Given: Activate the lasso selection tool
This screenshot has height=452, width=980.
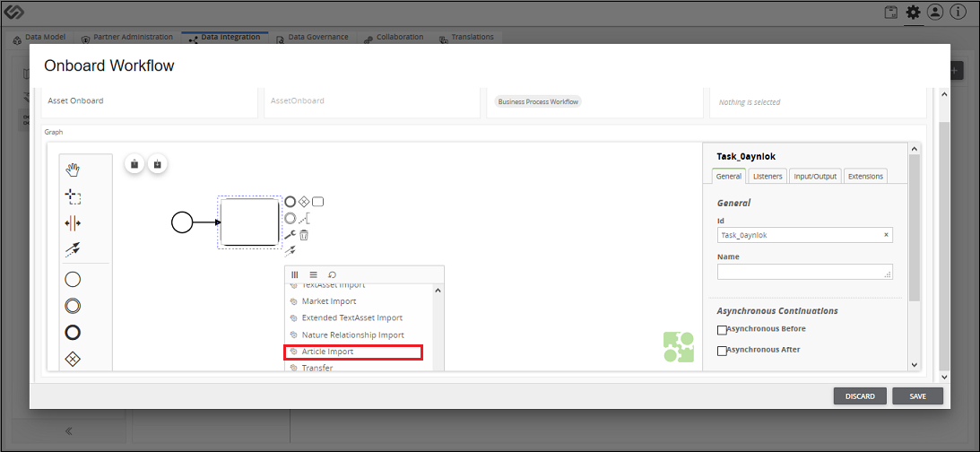Looking at the screenshot, I should click(x=74, y=197).
